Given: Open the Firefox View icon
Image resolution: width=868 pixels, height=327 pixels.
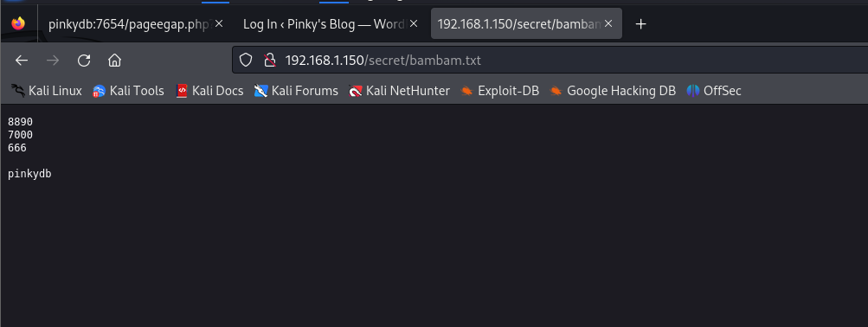Looking at the screenshot, I should (18, 24).
